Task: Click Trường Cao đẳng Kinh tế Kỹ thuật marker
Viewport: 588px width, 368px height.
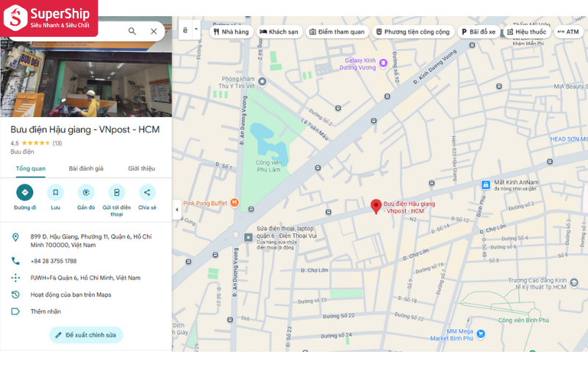Action: click(574, 283)
